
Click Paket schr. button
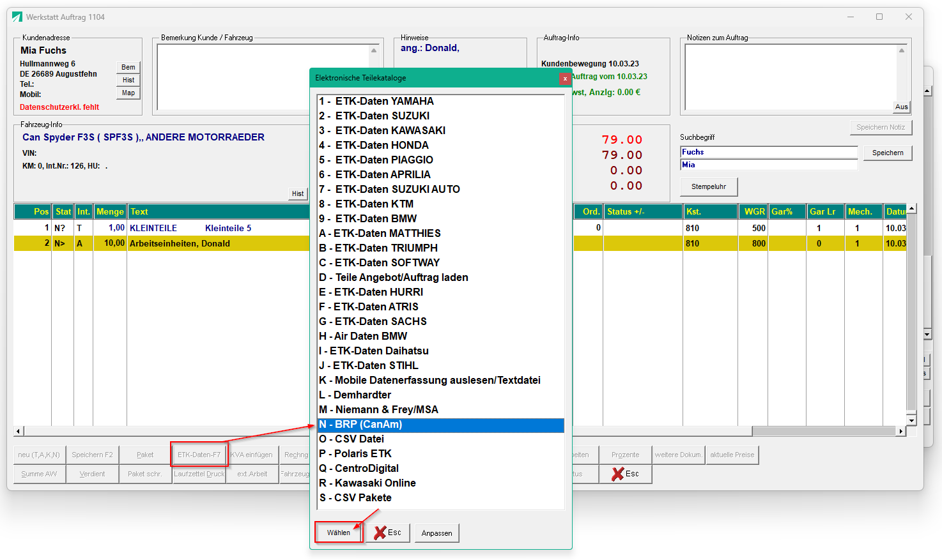(145, 474)
